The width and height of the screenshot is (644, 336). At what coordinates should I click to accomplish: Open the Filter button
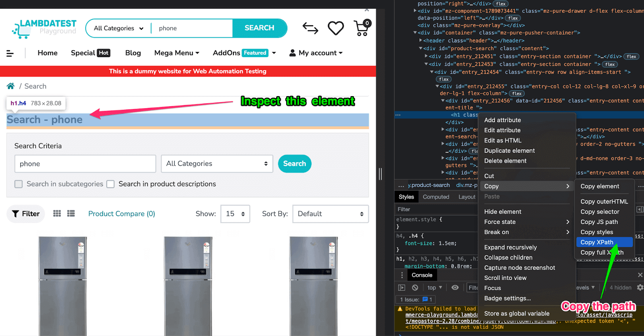tap(26, 214)
